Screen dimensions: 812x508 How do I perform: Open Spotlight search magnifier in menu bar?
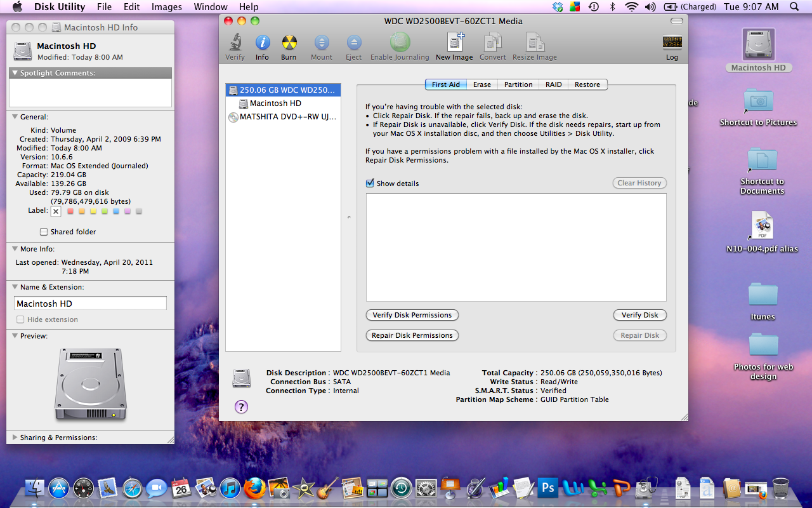click(795, 6)
